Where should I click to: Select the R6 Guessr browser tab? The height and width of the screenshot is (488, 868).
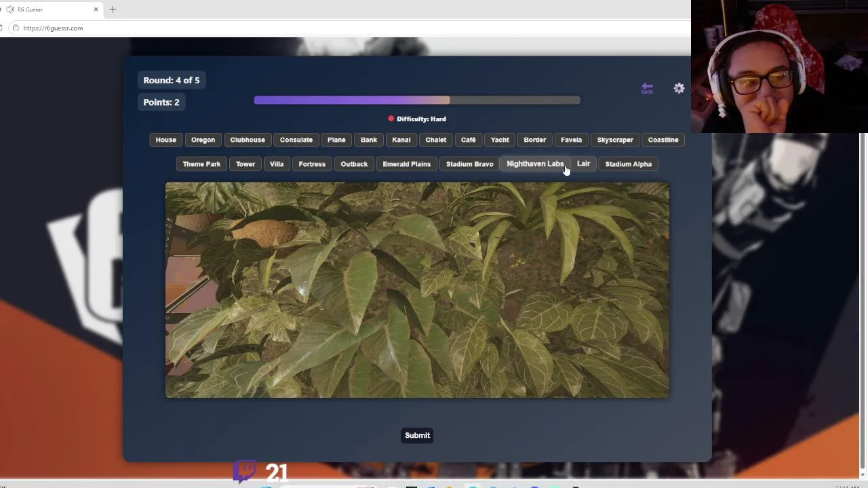[51, 9]
